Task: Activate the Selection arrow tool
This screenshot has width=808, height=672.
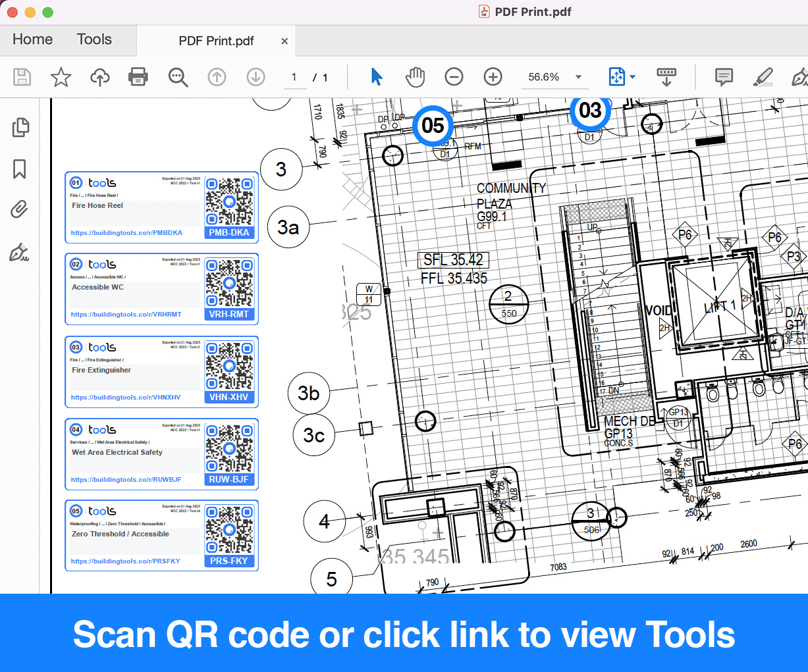Action: pos(376,77)
